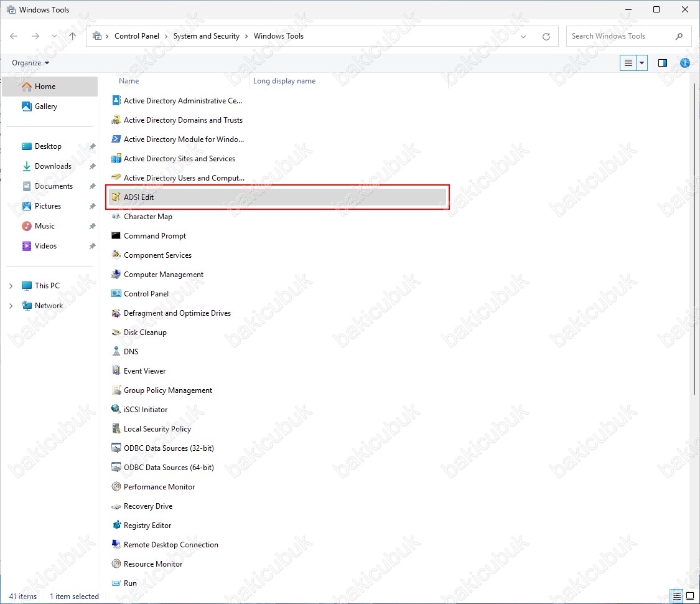Navigate to System and Security breadcrumb

pyautogui.click(x=206, y=36)
